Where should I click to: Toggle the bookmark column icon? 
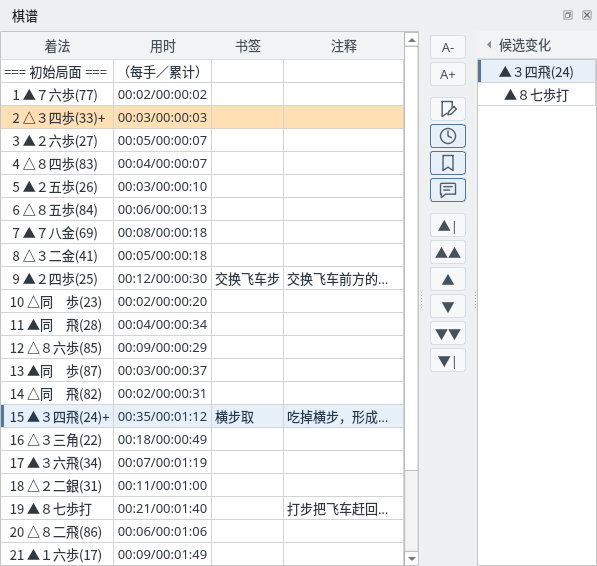click(x=448, y=163)
